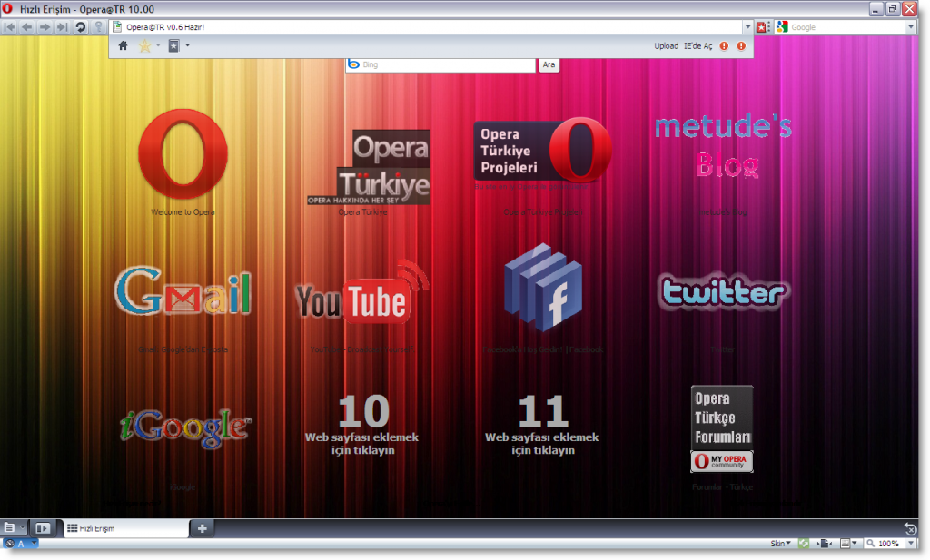Click the menu button at tab bar left
The width and height of the screenshot is (930, 560).
click(9, 527)
